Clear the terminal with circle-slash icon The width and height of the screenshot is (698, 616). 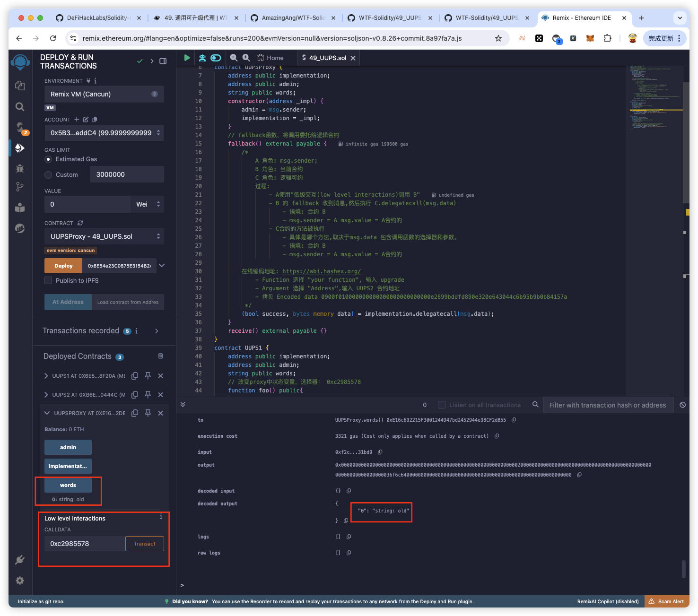[x=683, y=405]
